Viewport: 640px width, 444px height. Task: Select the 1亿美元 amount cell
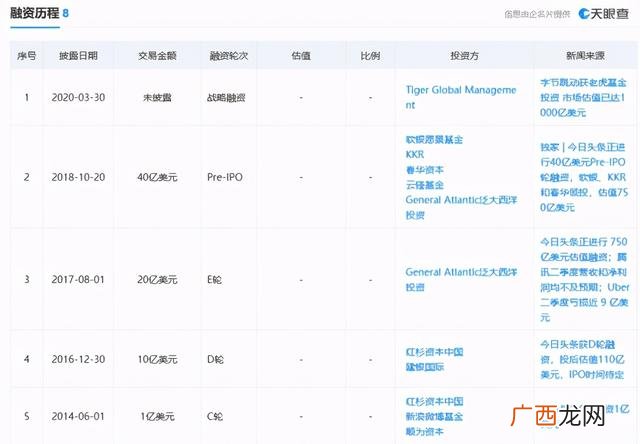[x=157, y=417]
